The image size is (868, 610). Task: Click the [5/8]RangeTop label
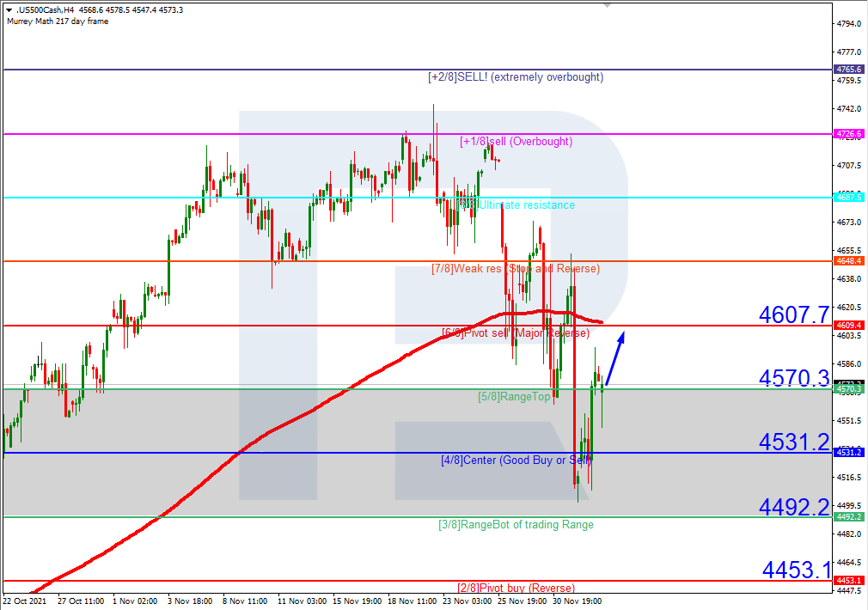(514, 396)
